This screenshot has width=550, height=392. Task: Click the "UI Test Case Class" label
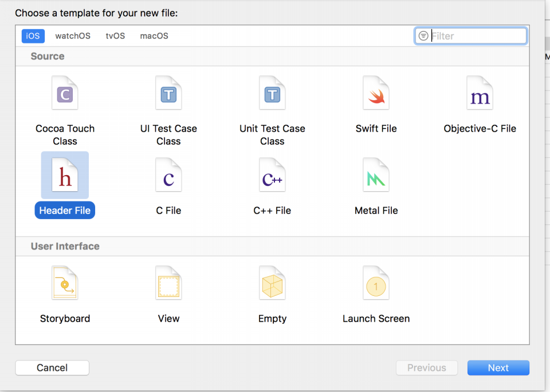(x=168, y=135)
